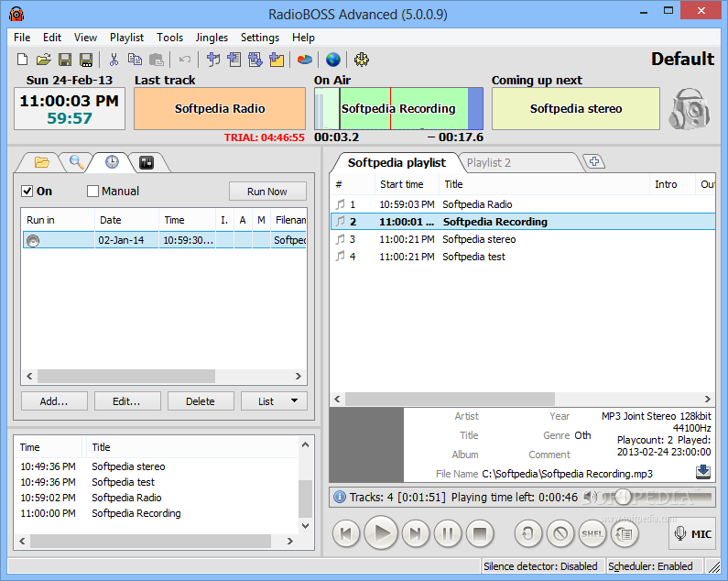Create a new playlist with the blank page icon
The image size is (728, 581).
pyautogui.click(x=22, y=60)
